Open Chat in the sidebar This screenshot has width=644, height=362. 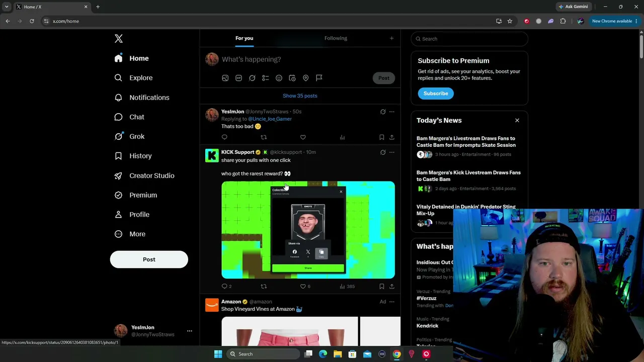click(x=129, y=117)
